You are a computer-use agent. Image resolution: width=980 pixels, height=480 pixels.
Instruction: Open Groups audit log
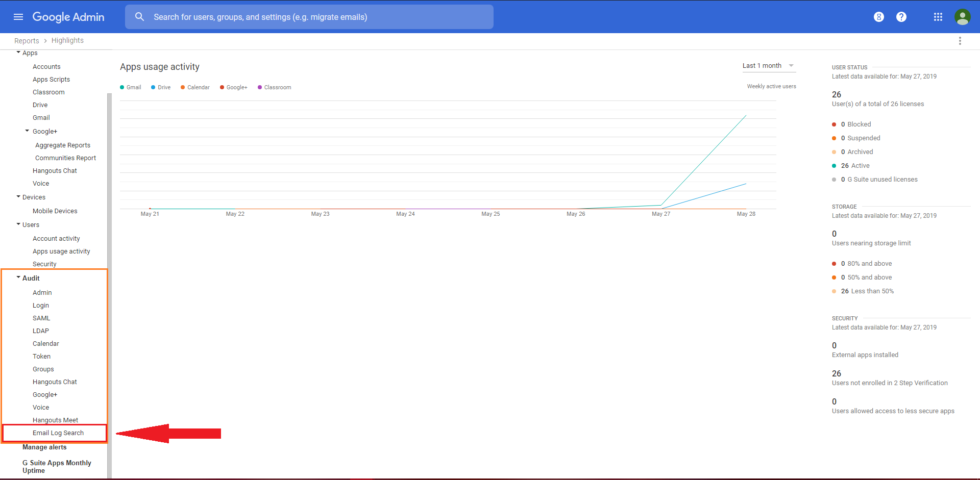tap(43, 369)
